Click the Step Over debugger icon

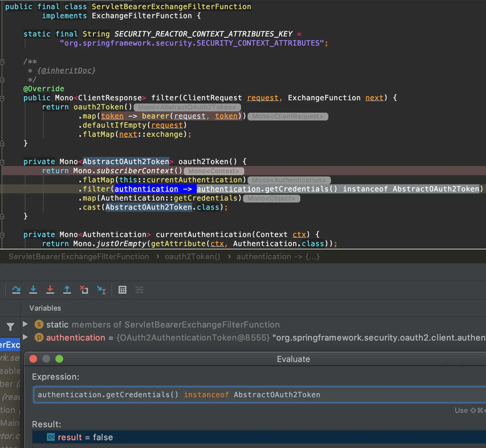tap(16, 289)
